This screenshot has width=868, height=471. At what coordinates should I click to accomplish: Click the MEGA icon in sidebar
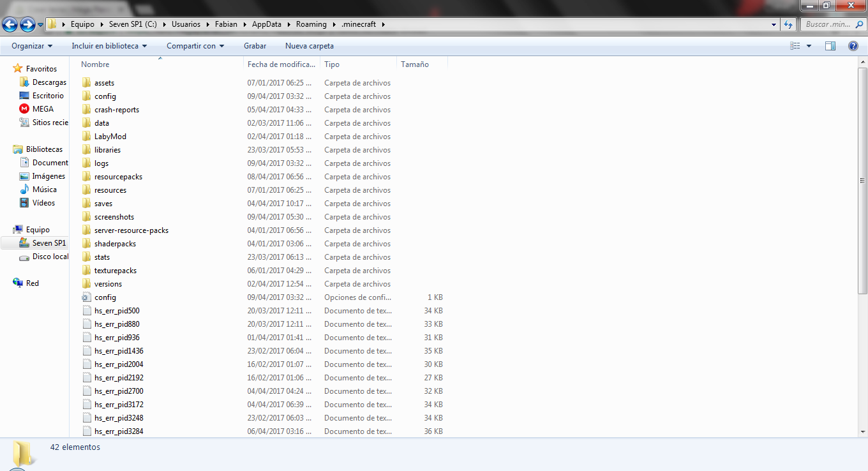tap(24, 109)
